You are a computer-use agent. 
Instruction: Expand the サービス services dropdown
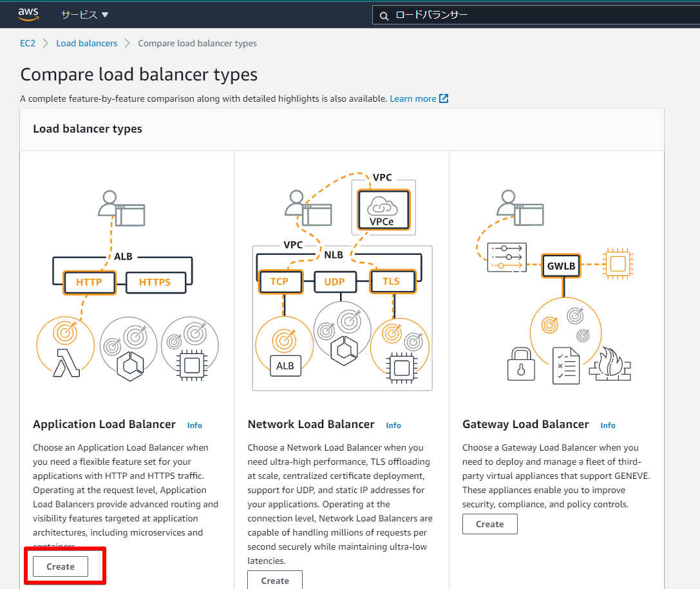84,15
